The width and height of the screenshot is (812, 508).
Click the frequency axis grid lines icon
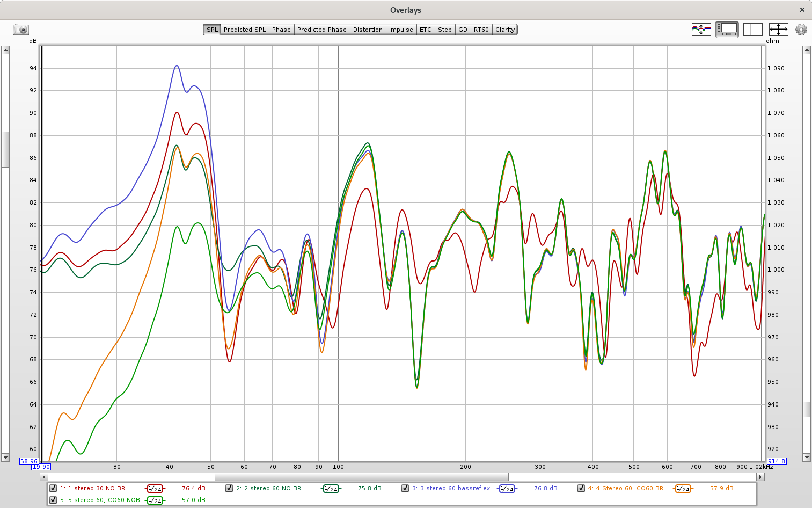[x=752, y=30]
